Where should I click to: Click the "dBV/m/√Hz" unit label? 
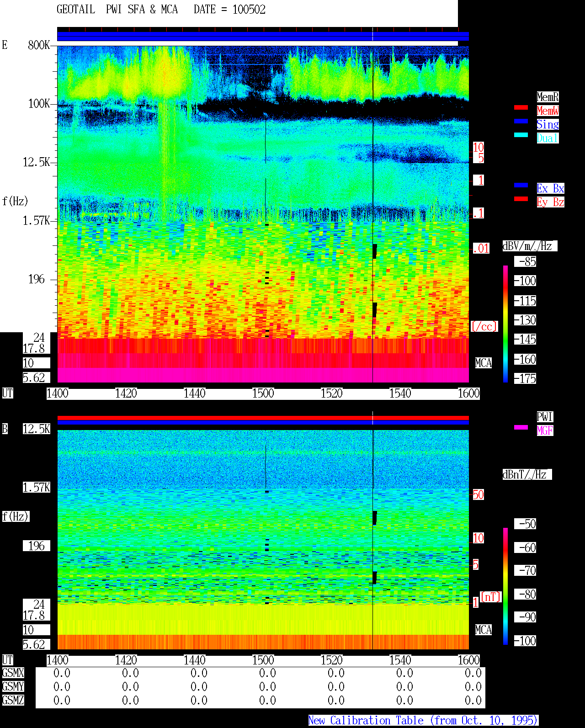click(530, 246)
